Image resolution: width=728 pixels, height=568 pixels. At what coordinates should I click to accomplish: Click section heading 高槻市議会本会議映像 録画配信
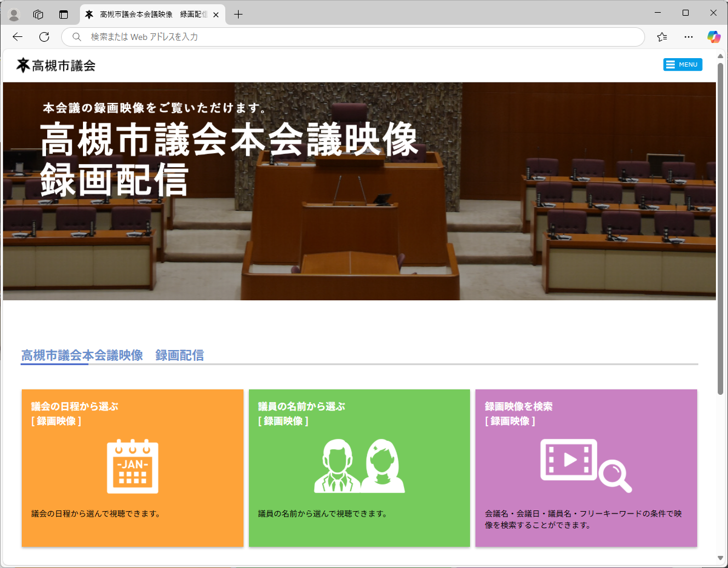113,355
